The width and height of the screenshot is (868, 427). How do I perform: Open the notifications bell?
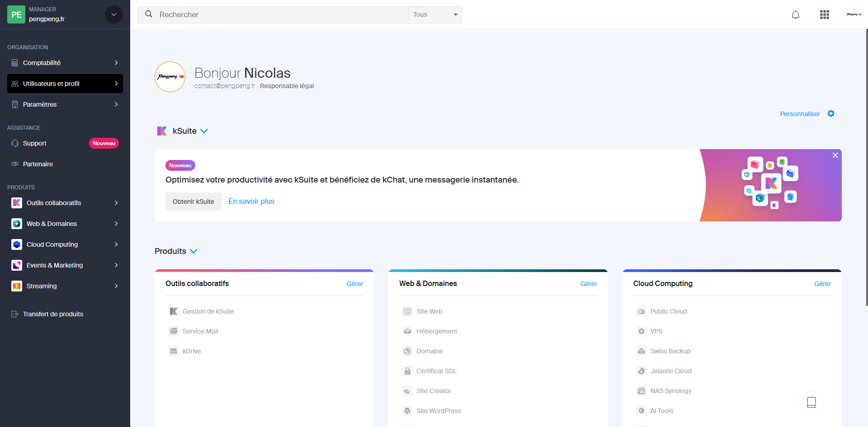pos(796,14)
